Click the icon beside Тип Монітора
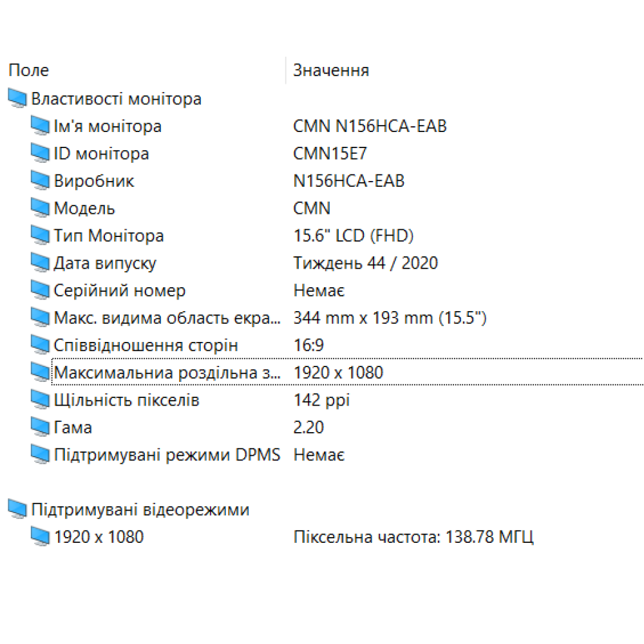The image size is (644, 644). click(x=40, y=236)
